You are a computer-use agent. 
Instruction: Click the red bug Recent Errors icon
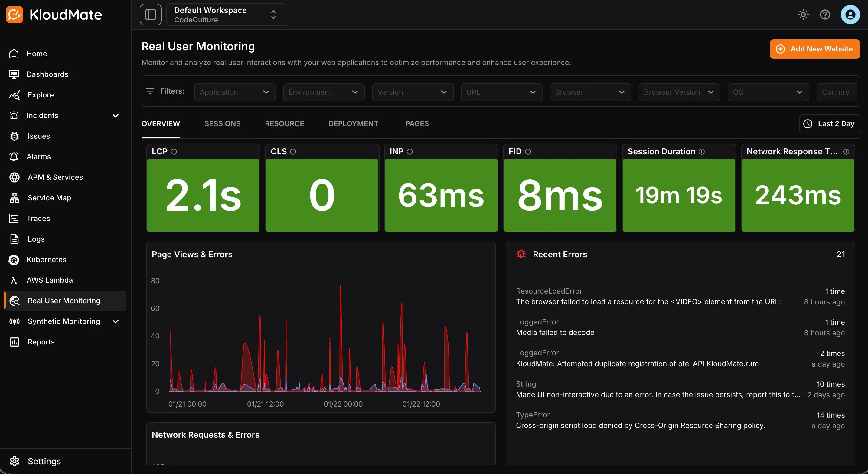point(521,254)
